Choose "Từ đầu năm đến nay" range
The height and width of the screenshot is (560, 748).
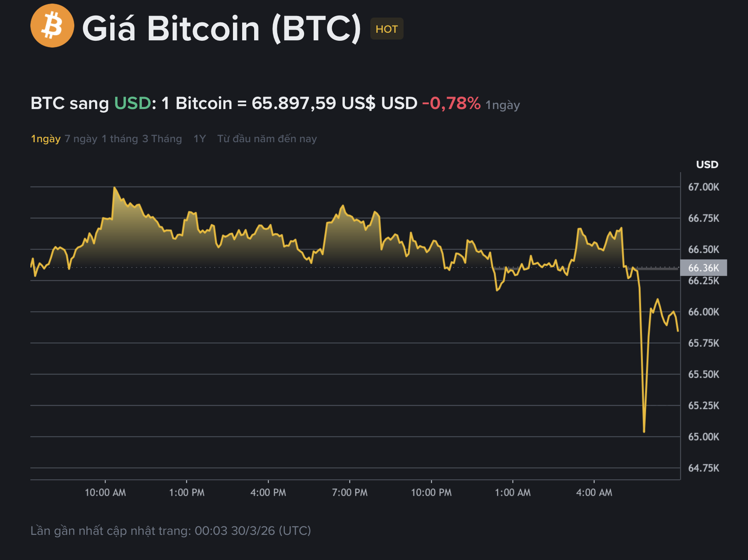click(267, 139)
